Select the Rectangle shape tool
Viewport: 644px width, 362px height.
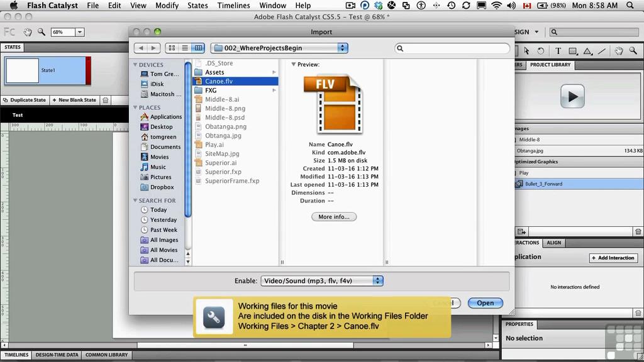[572, 51]
